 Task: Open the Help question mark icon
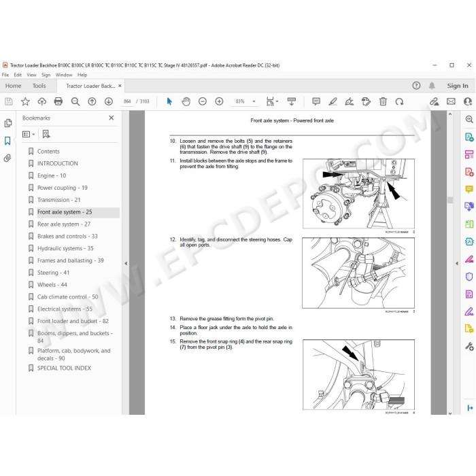tap(416, 86)
